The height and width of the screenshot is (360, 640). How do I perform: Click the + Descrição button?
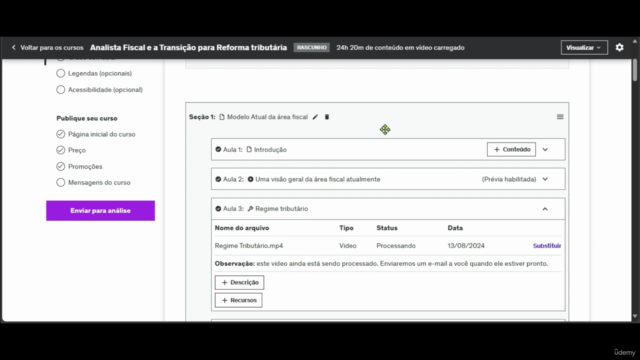(x=240, y=282)
